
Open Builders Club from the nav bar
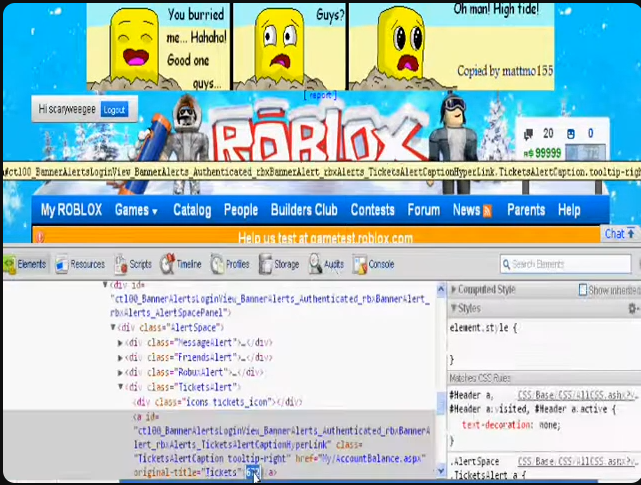click(x=304, y=211)
